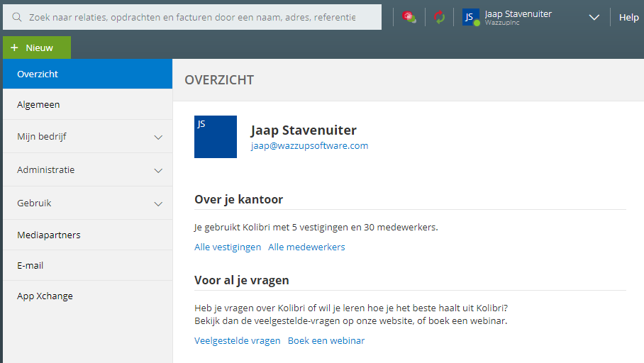Viewport: 644px width, 363px height.
Task: Open the Veelgestelde vragen link
Action: pyautogui.click(x=238, y=340)
